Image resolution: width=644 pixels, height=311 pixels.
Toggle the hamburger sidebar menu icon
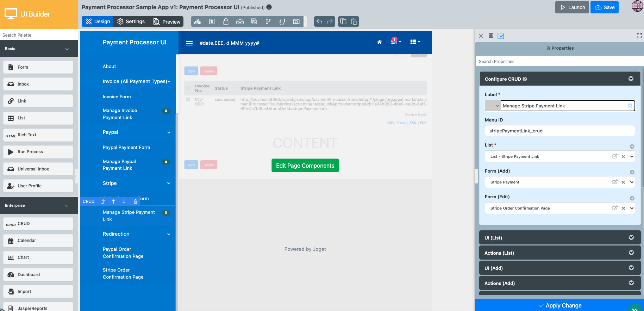(x=189, y=43)
